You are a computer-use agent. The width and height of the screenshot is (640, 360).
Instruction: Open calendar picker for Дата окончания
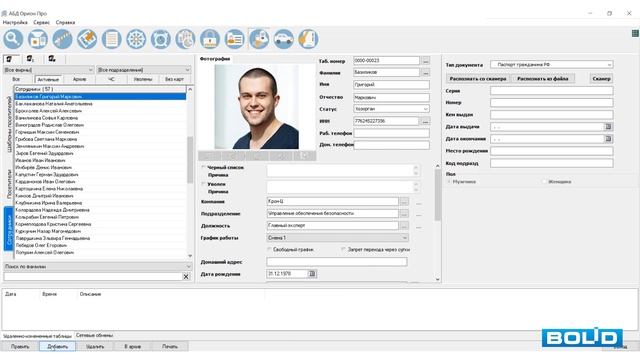click(608, 139)
